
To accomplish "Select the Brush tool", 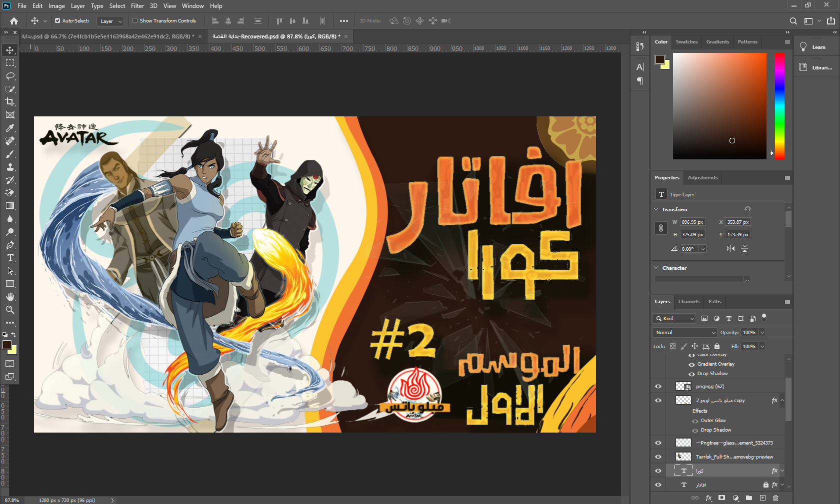I will click(x=10, y=154).
